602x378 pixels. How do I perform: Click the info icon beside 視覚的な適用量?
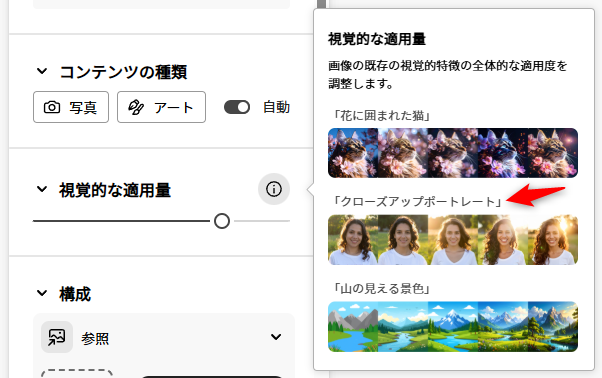274,189
